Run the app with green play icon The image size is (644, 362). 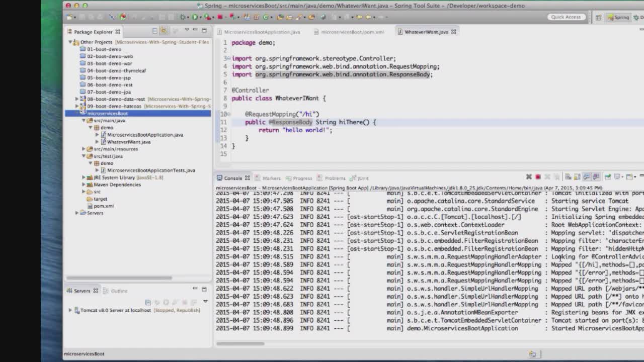[x=195, y=17]
